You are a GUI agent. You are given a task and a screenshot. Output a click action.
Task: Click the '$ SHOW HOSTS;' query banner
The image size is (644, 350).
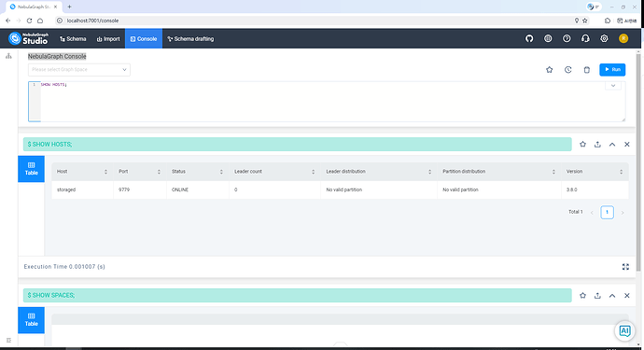298,144
